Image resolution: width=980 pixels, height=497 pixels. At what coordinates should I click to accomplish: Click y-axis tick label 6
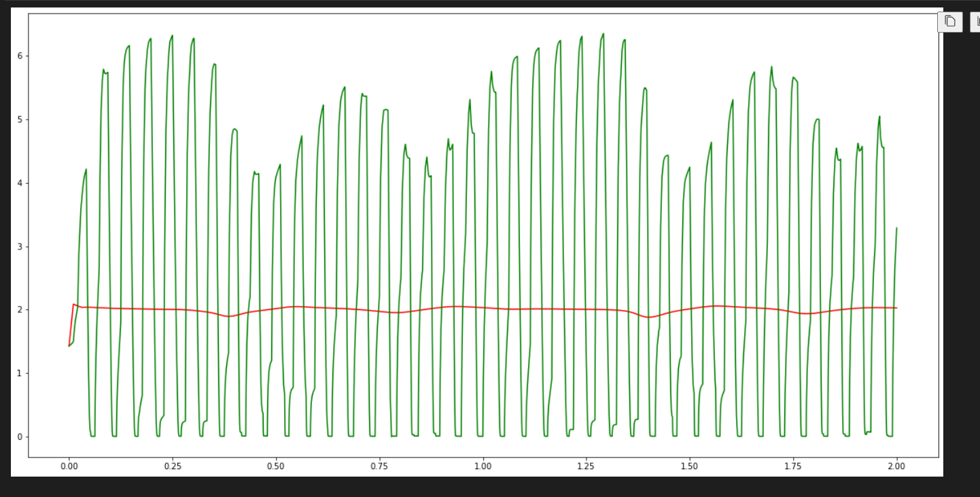[20, 56]
